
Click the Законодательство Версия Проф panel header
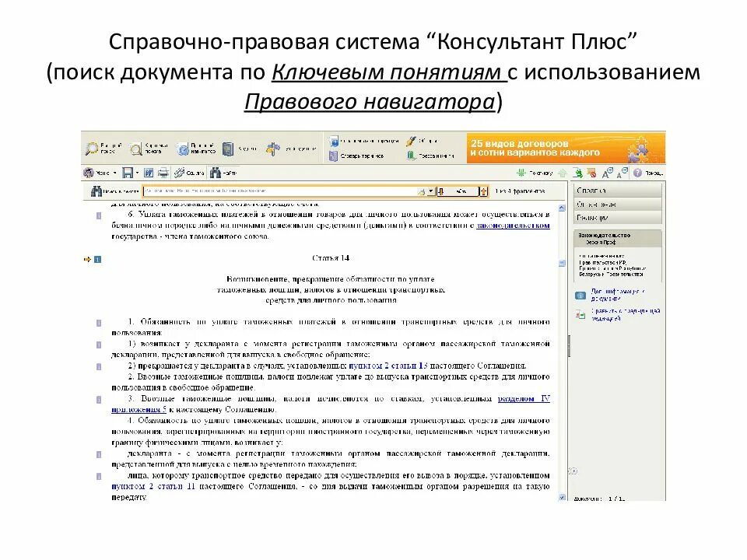[x=618, y=239]
